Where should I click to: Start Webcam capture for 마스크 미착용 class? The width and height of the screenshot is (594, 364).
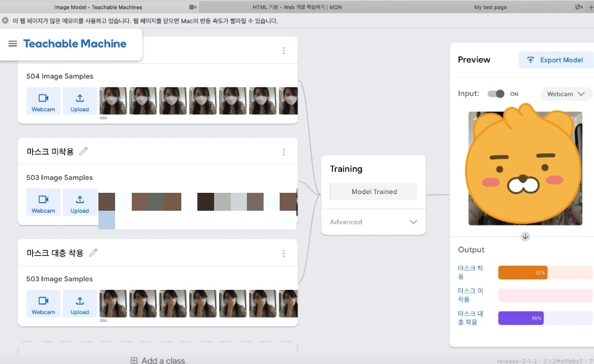pos(43,203)
